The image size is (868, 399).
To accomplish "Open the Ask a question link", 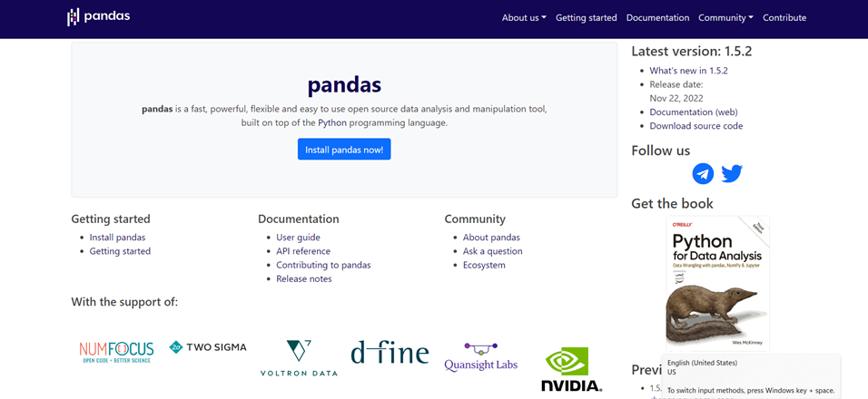I will (493, 251).
